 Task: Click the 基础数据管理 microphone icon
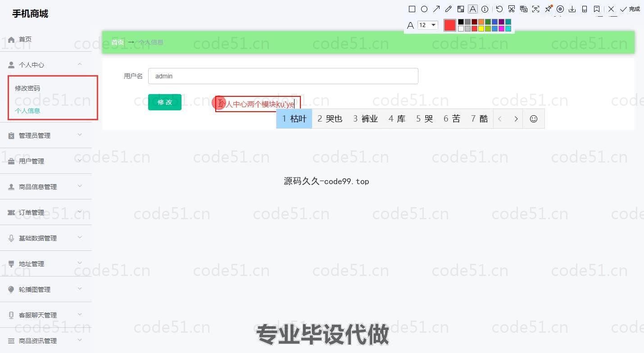click(11, 238)
